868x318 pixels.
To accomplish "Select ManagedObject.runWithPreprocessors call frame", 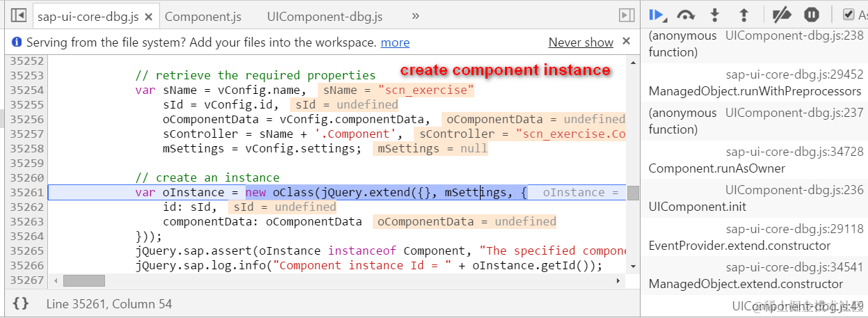I will coord(755,91).
